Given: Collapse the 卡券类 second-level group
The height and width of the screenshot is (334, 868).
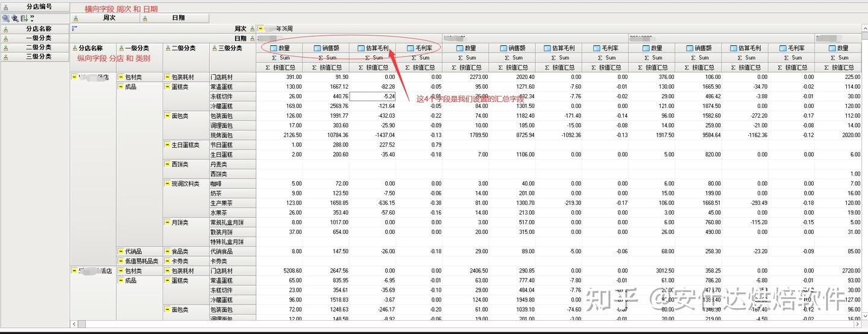Looking at the screenshot, I should 167,260.
